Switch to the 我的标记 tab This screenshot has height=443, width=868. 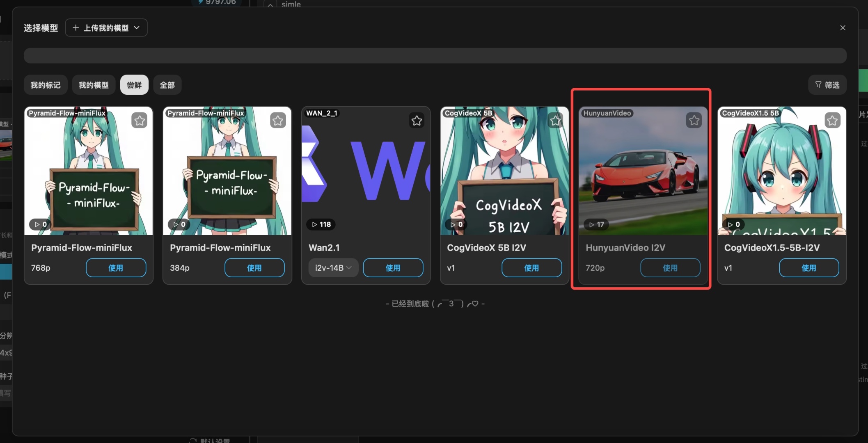click(x=46, y=85)
